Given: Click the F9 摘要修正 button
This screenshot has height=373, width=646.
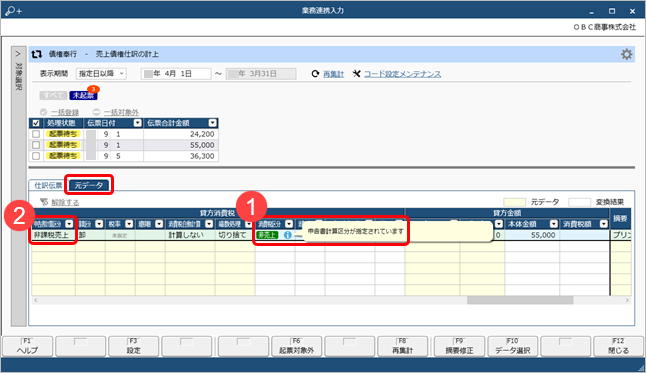Looking at the screenshot, I should 459,346.
